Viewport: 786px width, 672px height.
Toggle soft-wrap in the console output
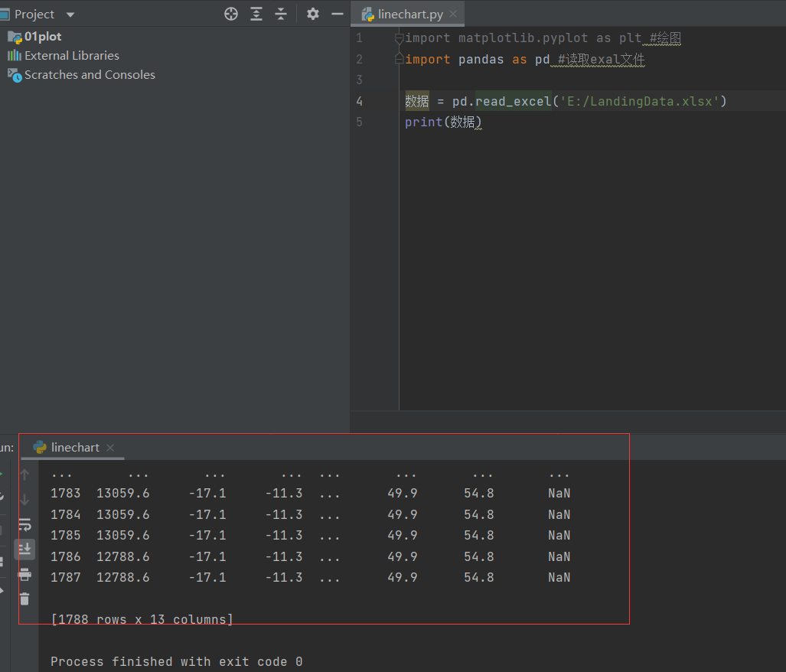25,524
